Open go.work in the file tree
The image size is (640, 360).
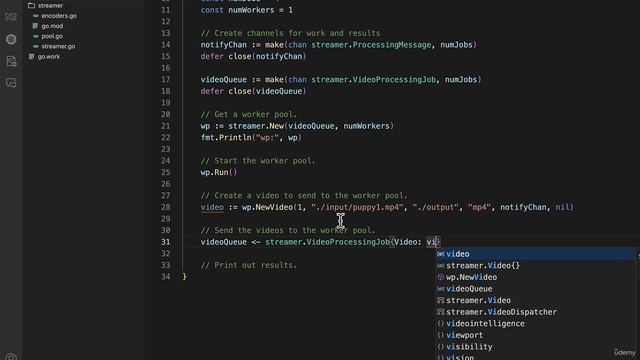[x=49, y=57]
